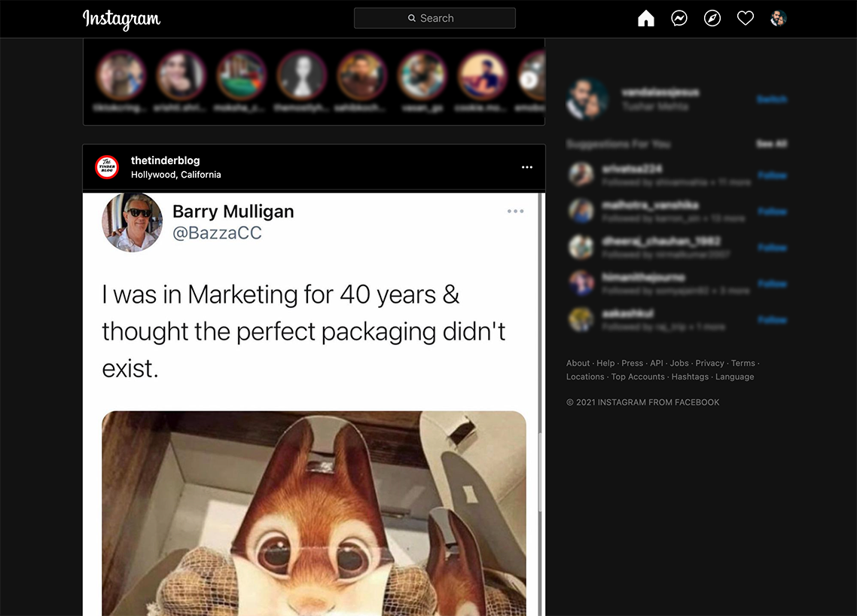This screenshot has width=857, height=616.
Task: Click the Jobs footer link
Action: (x=679, y=363)
